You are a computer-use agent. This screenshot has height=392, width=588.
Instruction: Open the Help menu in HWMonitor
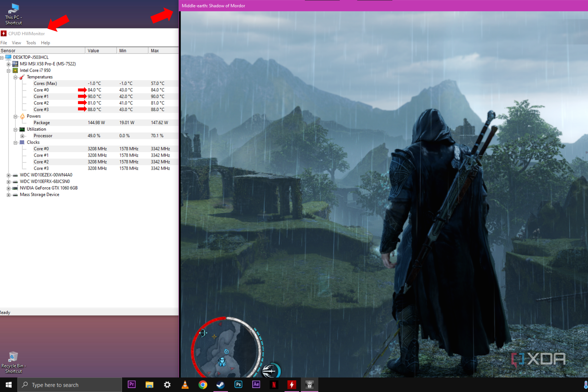tap(45, 43)
